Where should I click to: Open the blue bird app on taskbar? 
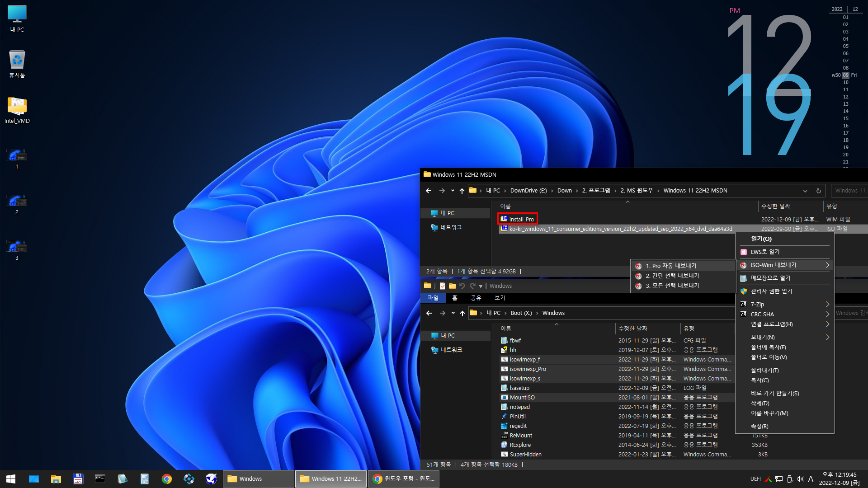click(x=211, y=479)
